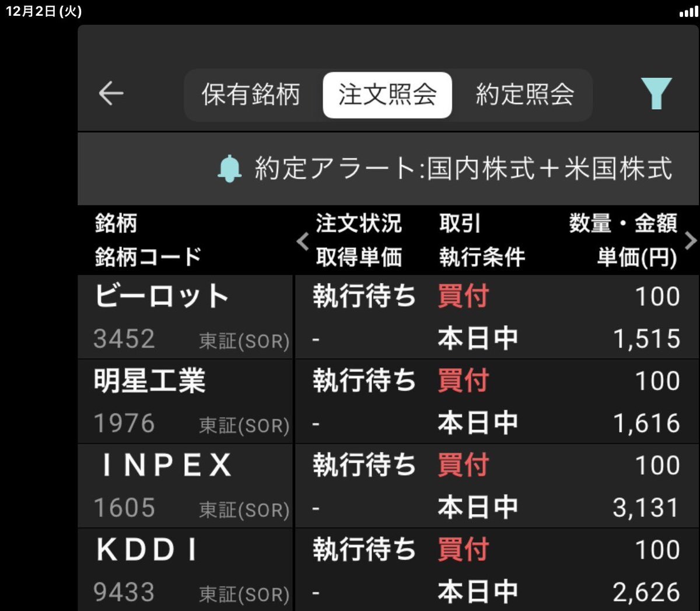Open the filter funnel icon

(656, 93)
